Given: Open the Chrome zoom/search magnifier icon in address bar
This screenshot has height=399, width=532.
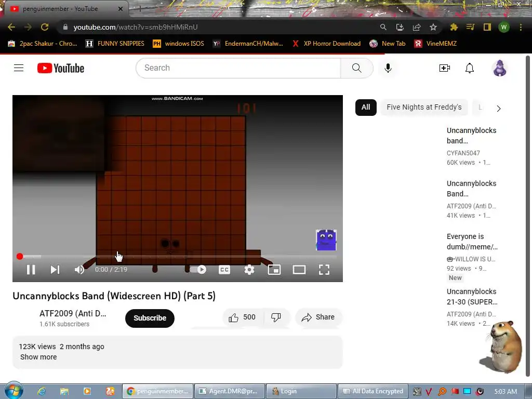Looking at the screenshot, I should coord(383,27).
